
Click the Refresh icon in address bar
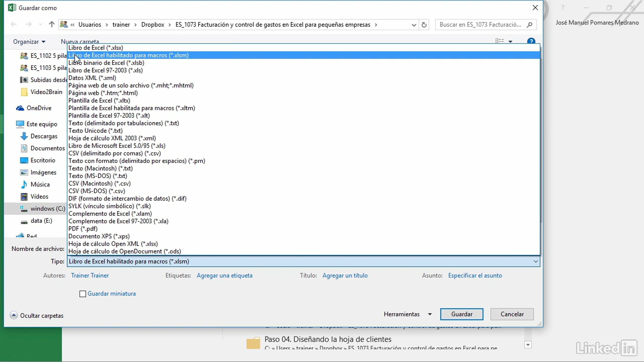[x=424, y=25]
